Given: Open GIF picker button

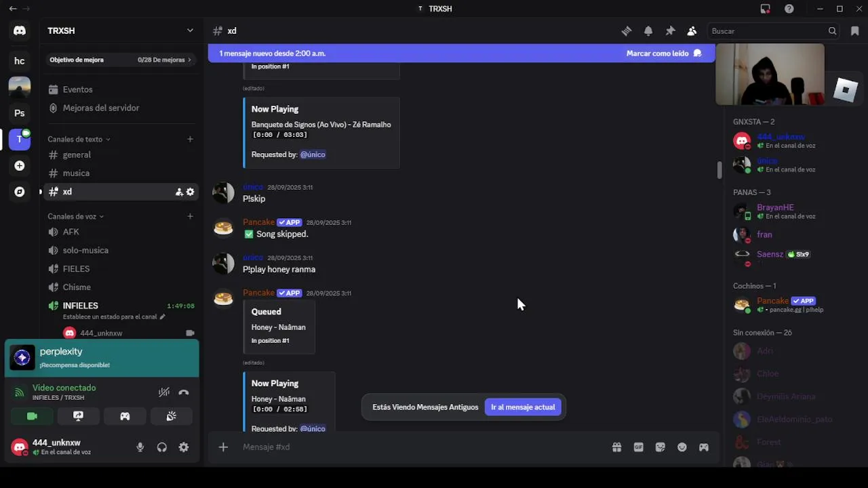Looking at the screenshot, I should [638, 447].
